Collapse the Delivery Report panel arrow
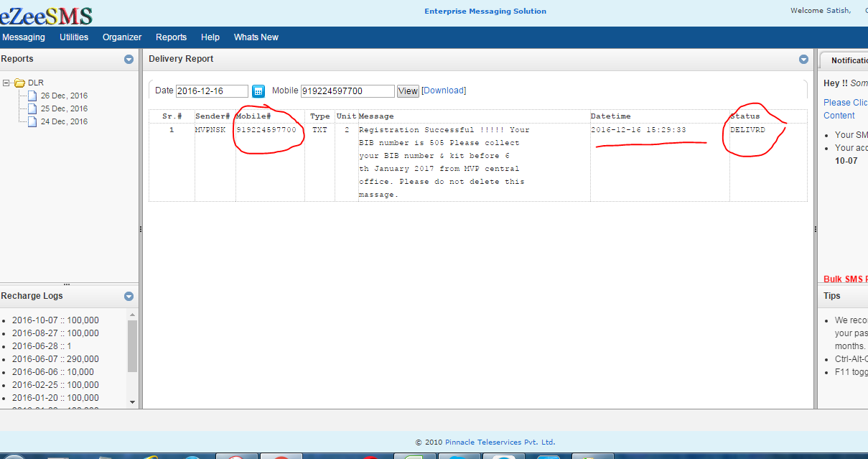The width and height of the screenshot is (868, 459). pos(804,60)
